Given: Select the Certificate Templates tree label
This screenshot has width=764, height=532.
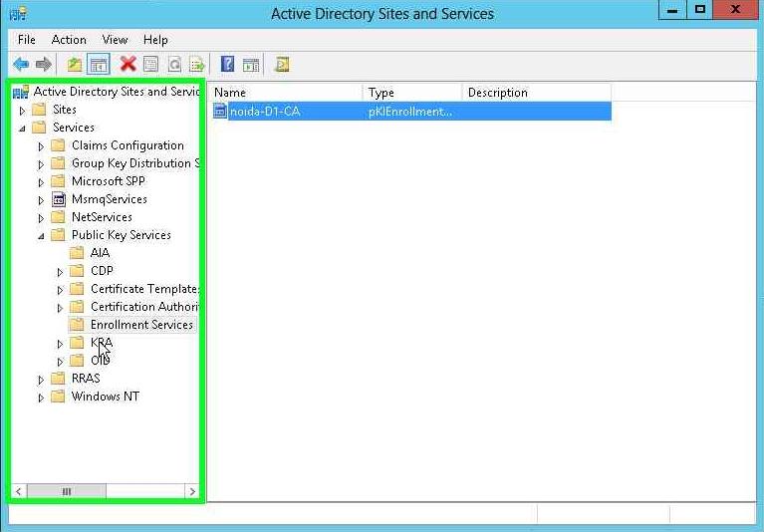Looking at the screenshot, I should click(x=145, y=288).
